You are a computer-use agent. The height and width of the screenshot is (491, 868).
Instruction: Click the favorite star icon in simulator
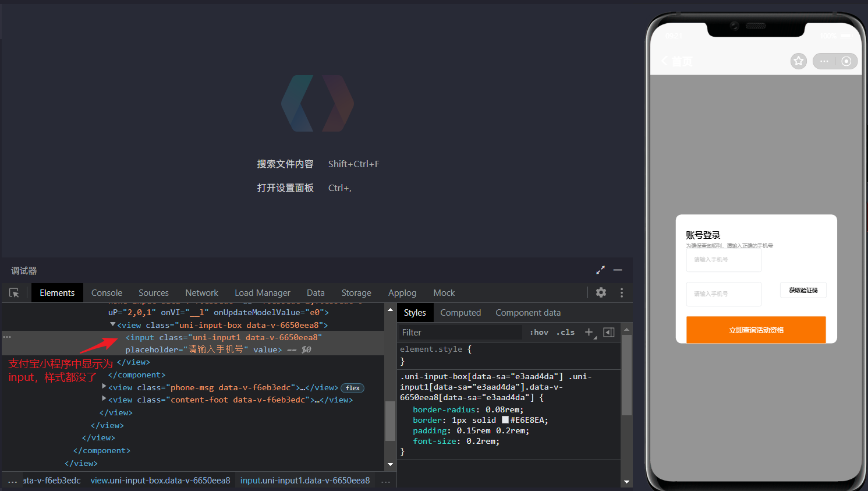point(798,61)
